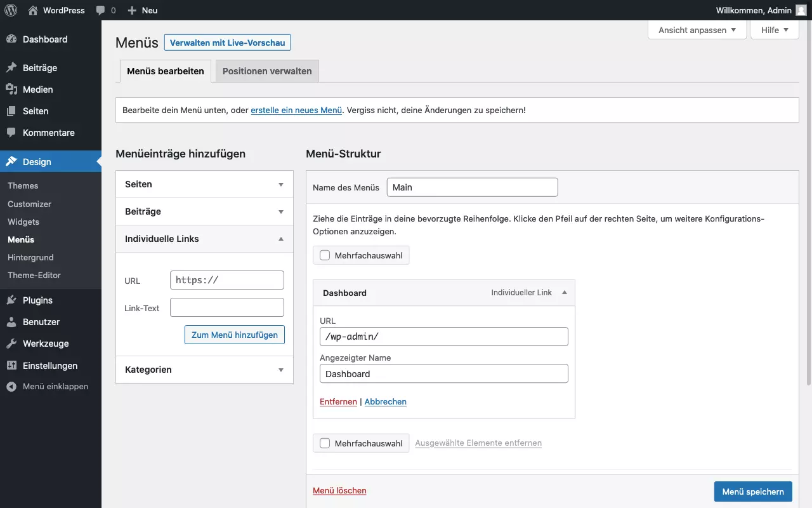Expand the Beiträge accordion section
The width and height of the screenshot is (812, 508).
204,211
